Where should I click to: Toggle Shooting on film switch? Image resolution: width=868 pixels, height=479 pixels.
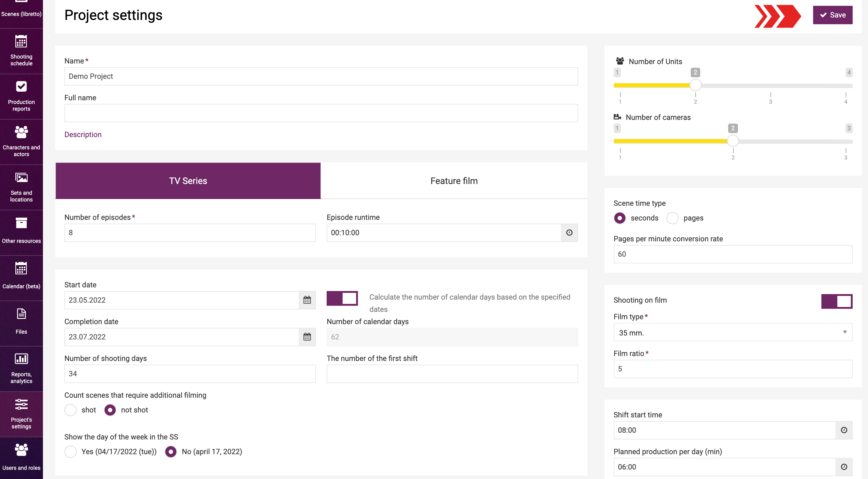[837, 301]
